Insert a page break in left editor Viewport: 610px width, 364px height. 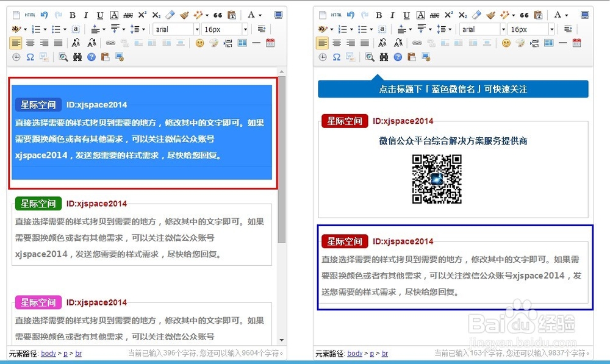pyautogui.click(x=228, y=43)
